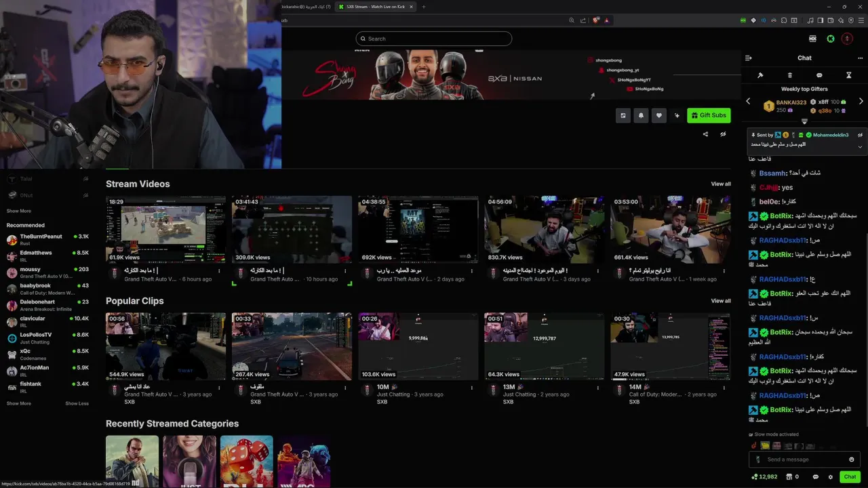Click Show More under Recommended list

click(19, 403)
